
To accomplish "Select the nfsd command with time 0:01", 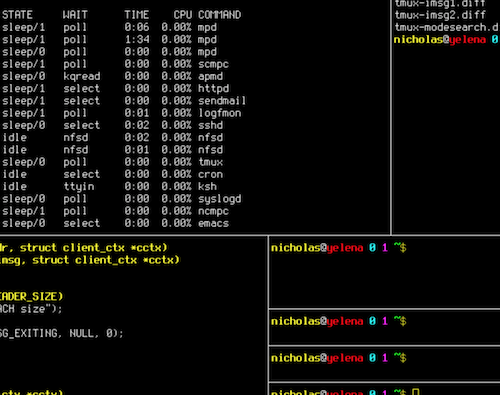I will 210,150.
